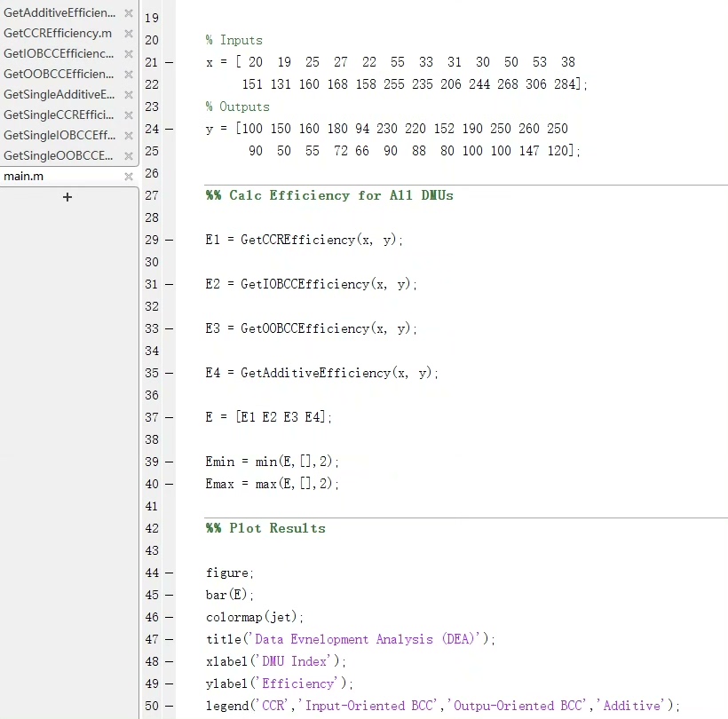Close the GetSingleAdditiveE... file tab
Screen dimensions: 728x719
129,95
